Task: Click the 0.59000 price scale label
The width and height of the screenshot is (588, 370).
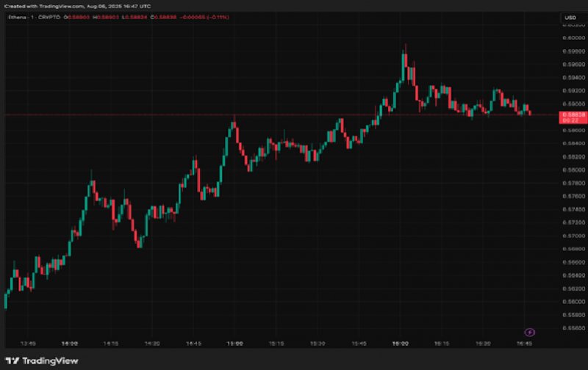Action: tap(574, 104)
